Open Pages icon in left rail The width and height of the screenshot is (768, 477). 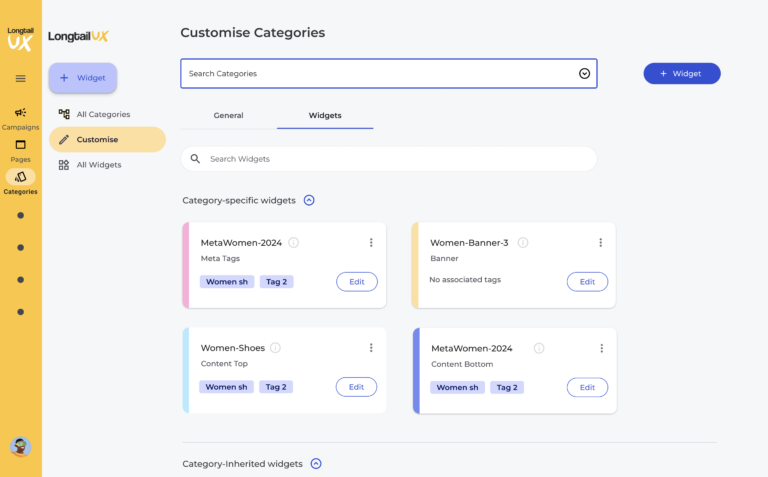pos(20,145)
